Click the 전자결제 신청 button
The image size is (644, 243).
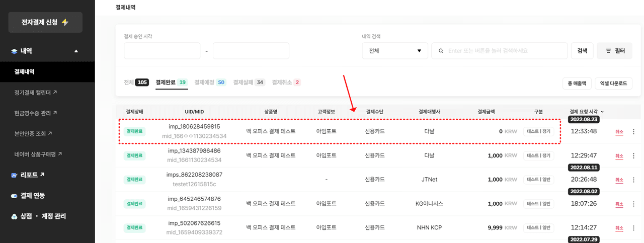click(x=45, y=23)
